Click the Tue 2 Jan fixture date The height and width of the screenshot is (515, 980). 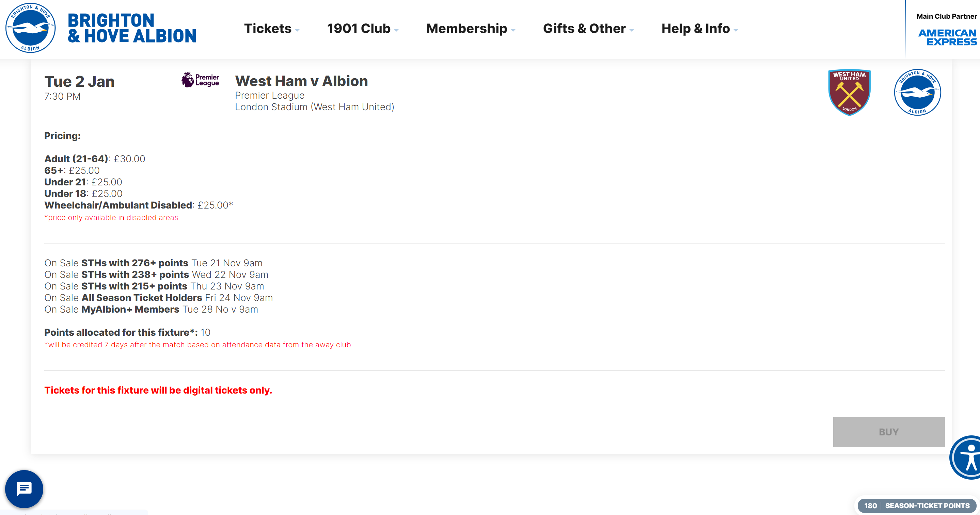tap(79, 81)
